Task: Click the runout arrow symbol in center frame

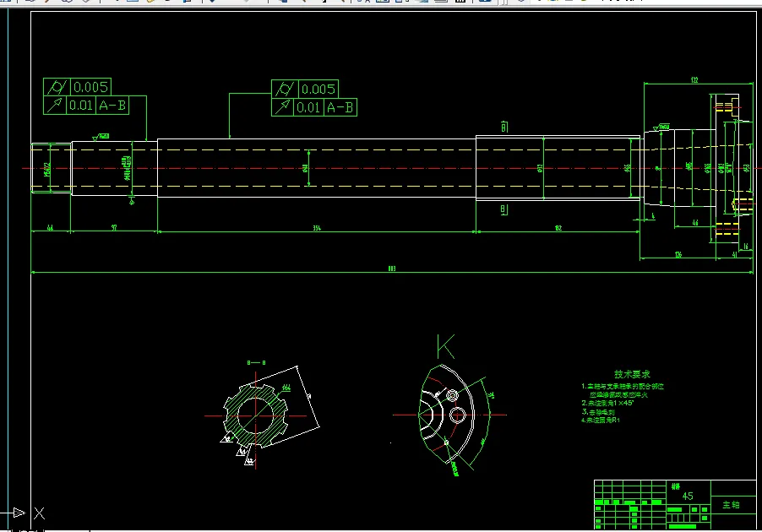Action: [283, 107]
